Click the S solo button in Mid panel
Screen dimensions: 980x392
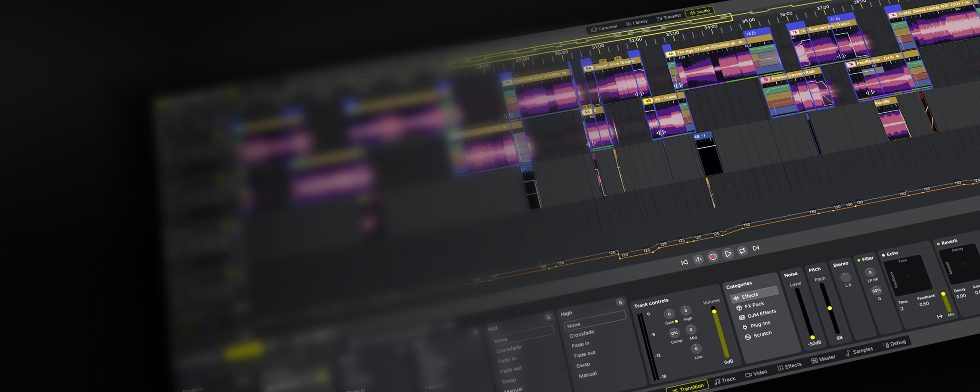[548, 317]
